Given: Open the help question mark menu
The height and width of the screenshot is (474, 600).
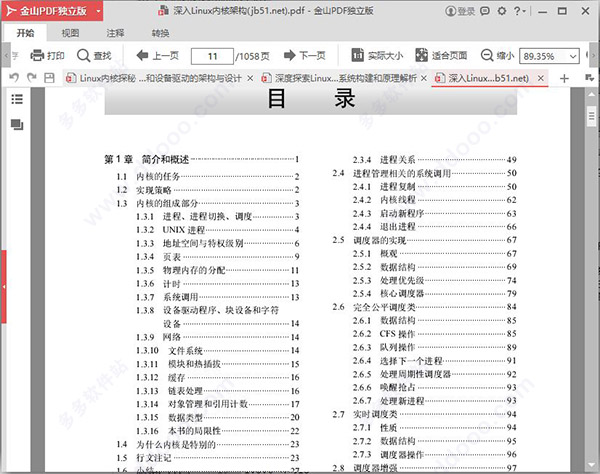Looking at the screenshot, I should [x=519, y=11].
